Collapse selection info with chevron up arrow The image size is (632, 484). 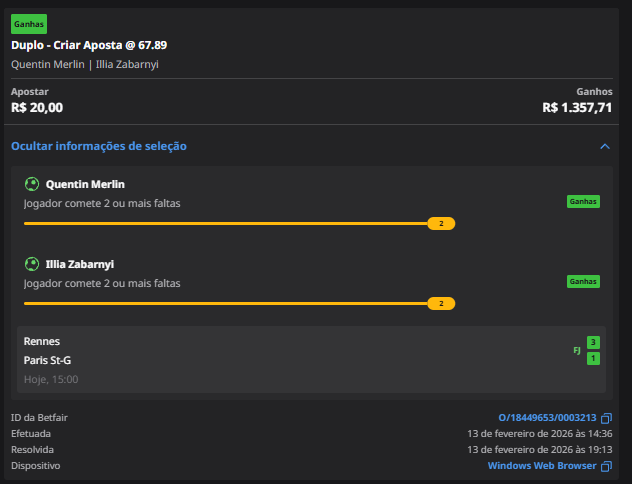click(605, 146)
